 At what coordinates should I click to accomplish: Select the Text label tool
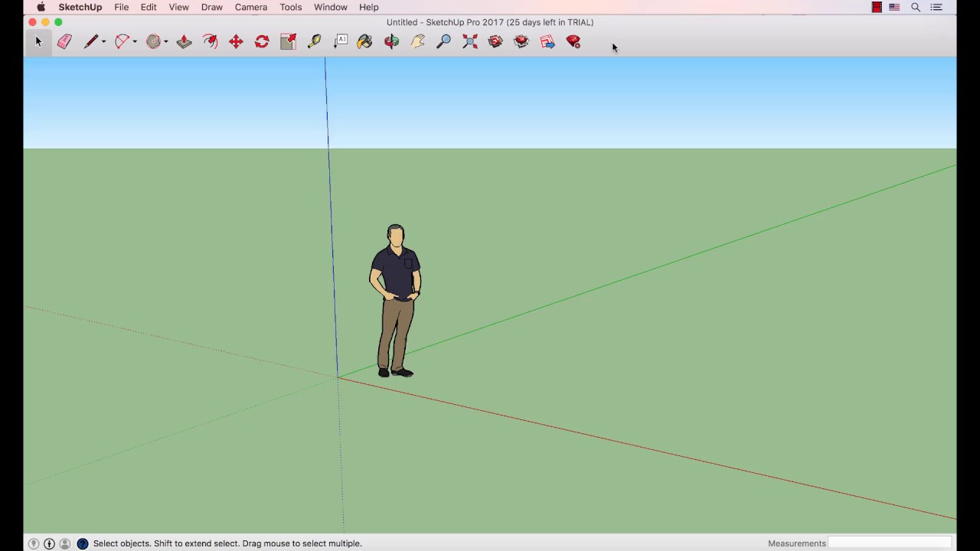(340, 42)
